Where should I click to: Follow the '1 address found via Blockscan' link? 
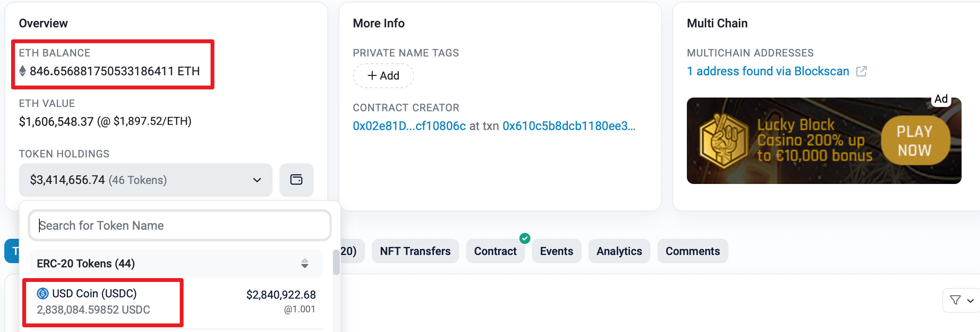(768, 71)
